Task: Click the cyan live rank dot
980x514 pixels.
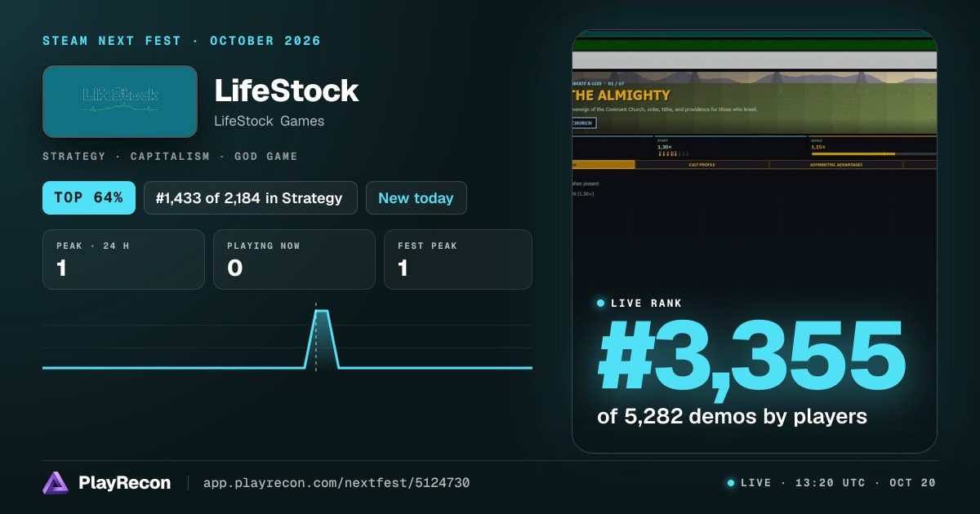Action: pyautogui.click(x=601, y=304)
